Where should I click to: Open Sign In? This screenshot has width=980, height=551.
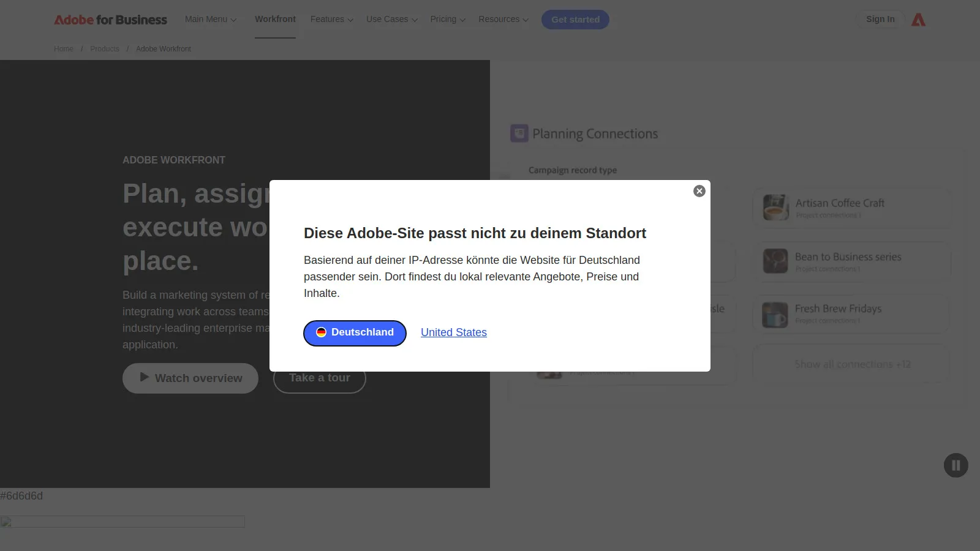coord(880,19)
